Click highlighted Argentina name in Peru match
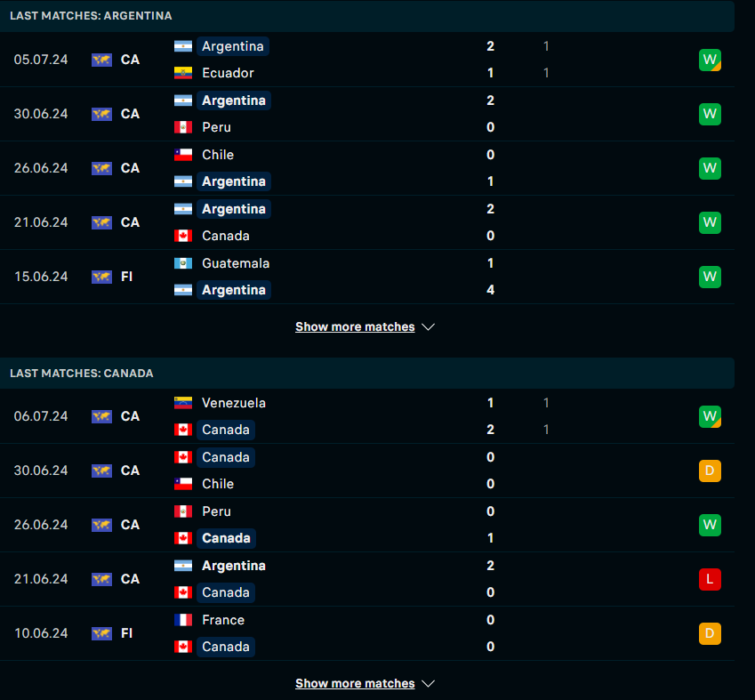The height and width of the screenshot is (700, 755). click(x=233, y=101)
